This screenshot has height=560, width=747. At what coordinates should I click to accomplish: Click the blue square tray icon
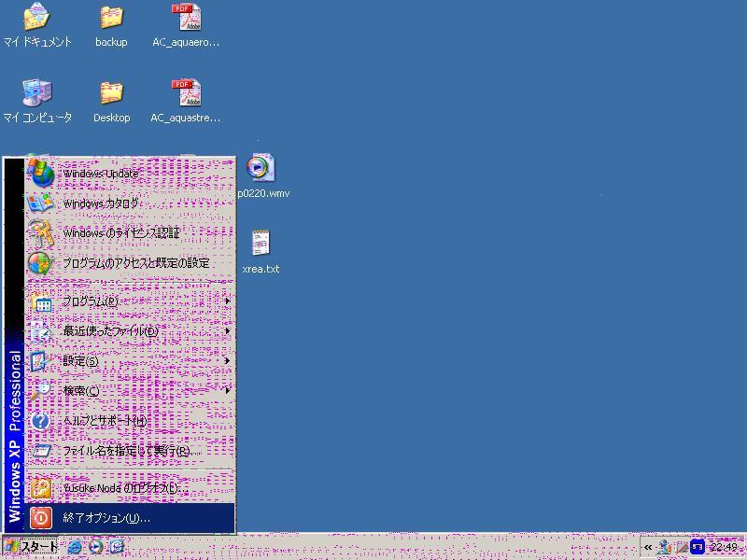(697, 547)
